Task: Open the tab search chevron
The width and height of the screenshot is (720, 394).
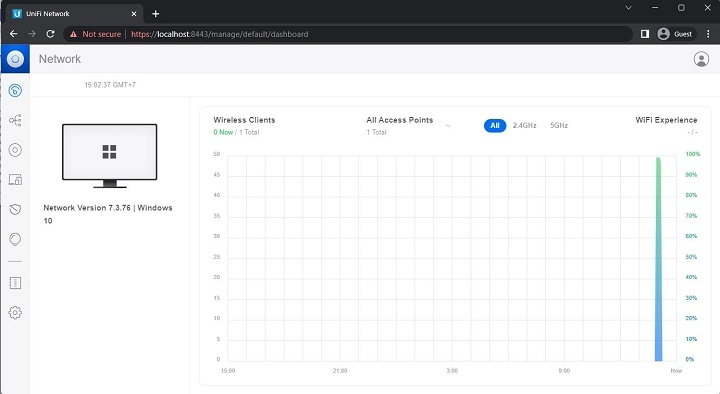Action: 629,8
